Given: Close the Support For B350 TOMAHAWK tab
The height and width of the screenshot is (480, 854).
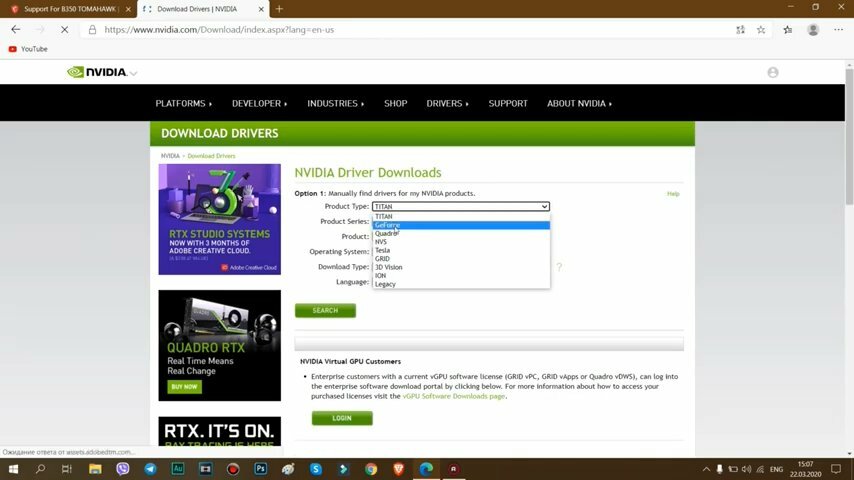Looking at the screenshot, I should pos(129,9).
